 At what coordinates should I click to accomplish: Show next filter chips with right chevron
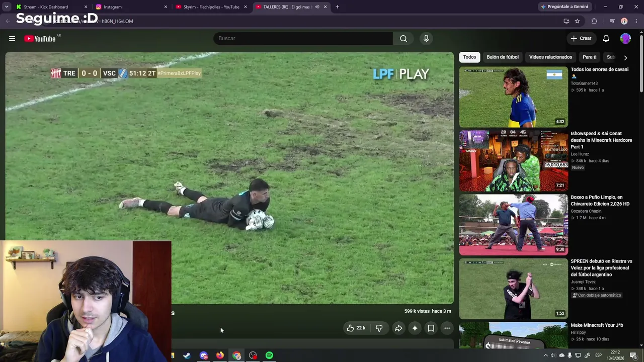[x=625, y=57]
